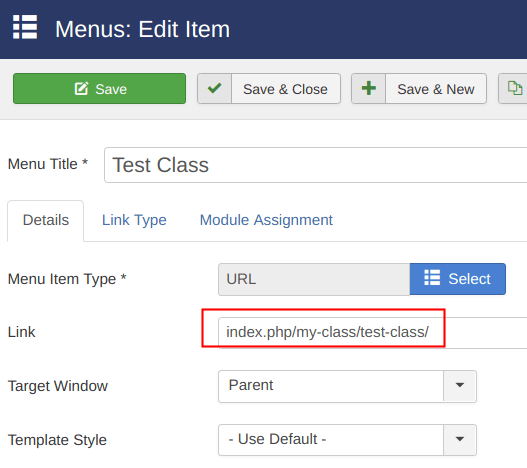The height and width of the screenshot is (468, 527).
Task: Open the Template Style dropdown
Action: (x=348, y=440)
